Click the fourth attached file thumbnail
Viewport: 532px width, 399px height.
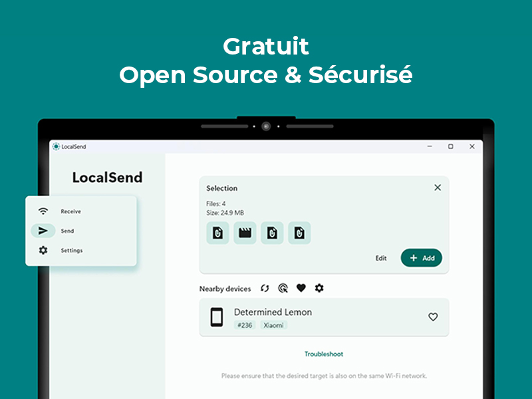pyautogui.click(x=299, y=233)
